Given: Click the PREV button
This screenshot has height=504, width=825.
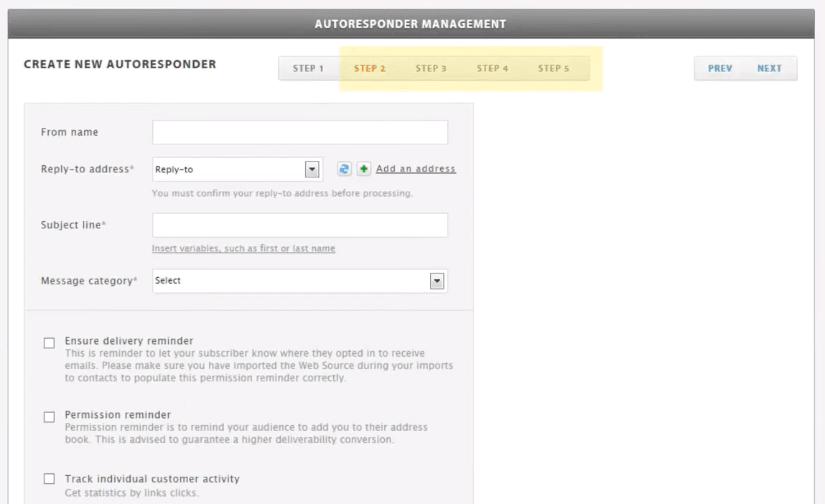Looking at the screenshot, I should [719, 68].
